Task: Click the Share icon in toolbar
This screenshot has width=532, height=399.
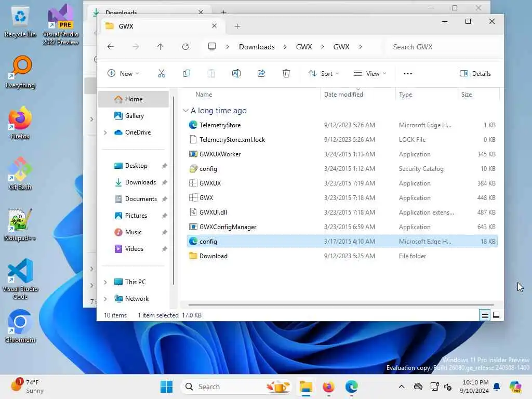Action: (261, 73)
